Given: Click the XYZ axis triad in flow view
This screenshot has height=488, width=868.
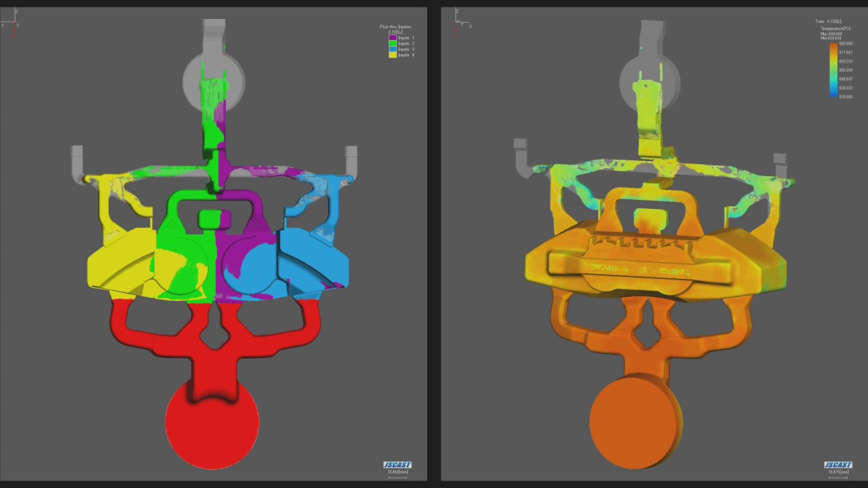Looking at the screenshot, I should 10,22.
